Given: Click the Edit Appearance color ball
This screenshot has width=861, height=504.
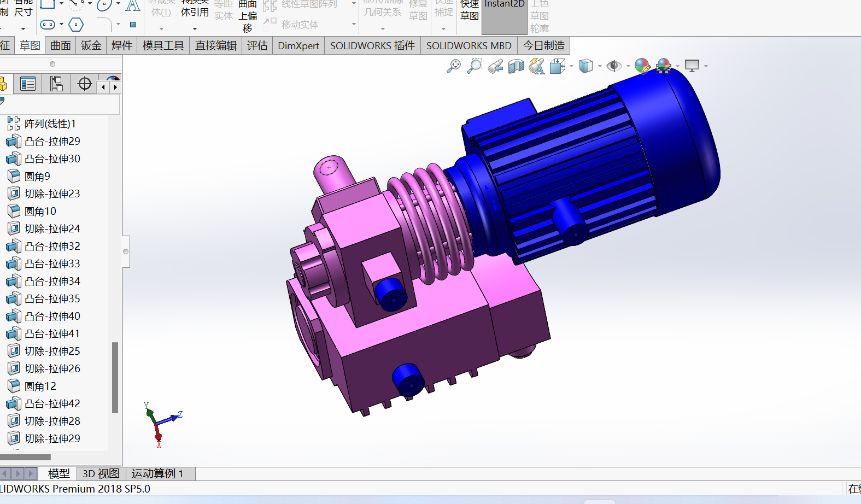Looking at the screenshot, I should (x=642, y=66).
